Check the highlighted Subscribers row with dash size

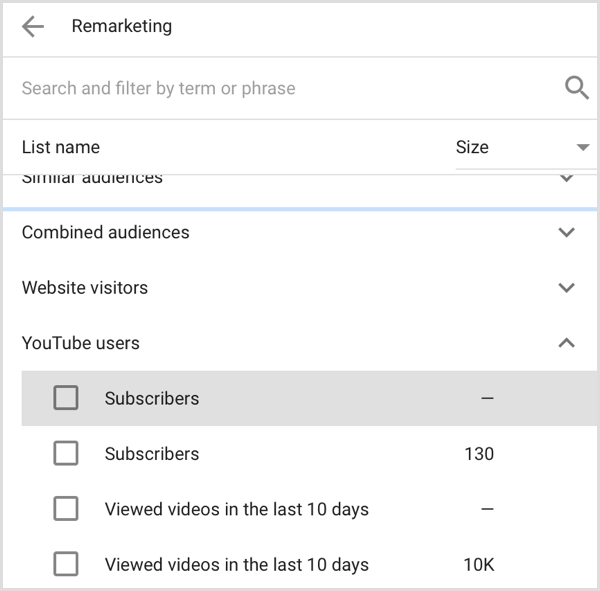pyautogui.click(x=66, y=398)
